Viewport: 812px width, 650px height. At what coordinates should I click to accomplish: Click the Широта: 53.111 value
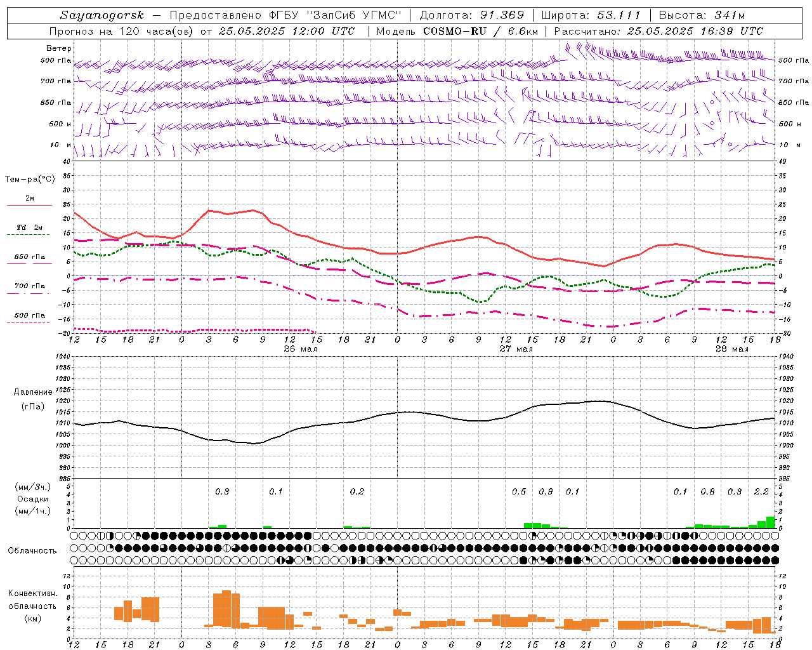tap(591, 15)
